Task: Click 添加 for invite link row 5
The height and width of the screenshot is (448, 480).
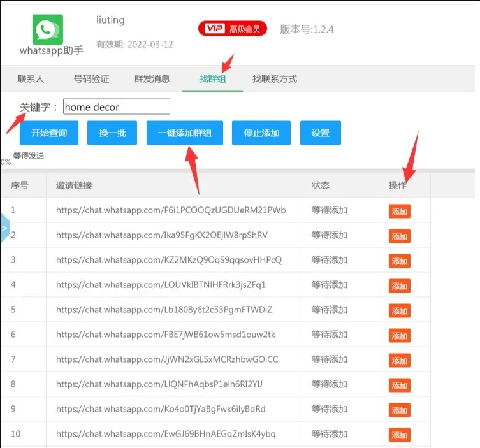Action: click(400, 311)
